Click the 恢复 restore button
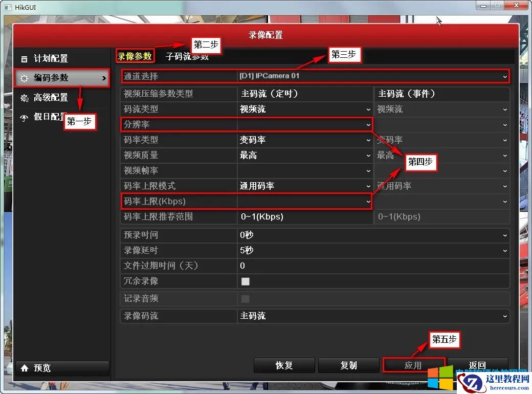 [x=284, y=365]
